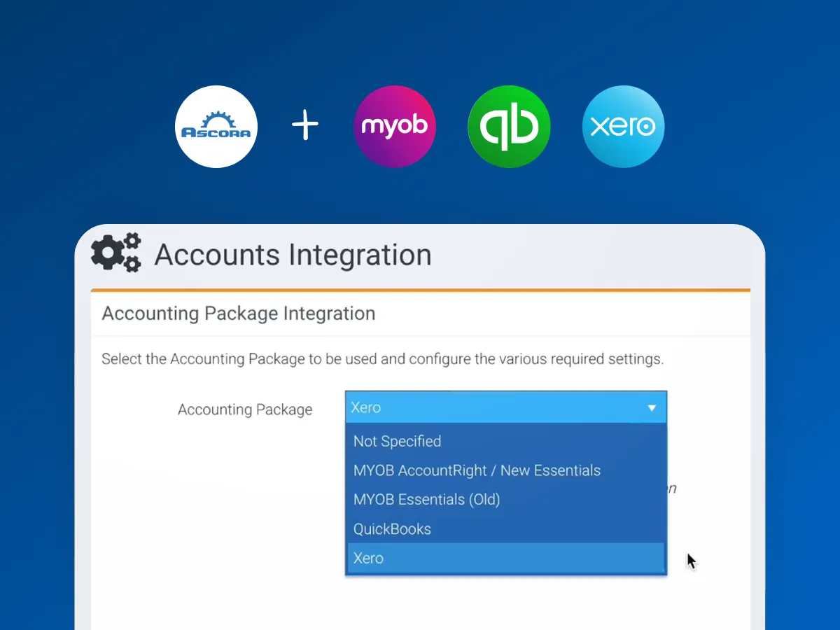Select QuickBooks in the dropdown list

[x=506, y=529]
